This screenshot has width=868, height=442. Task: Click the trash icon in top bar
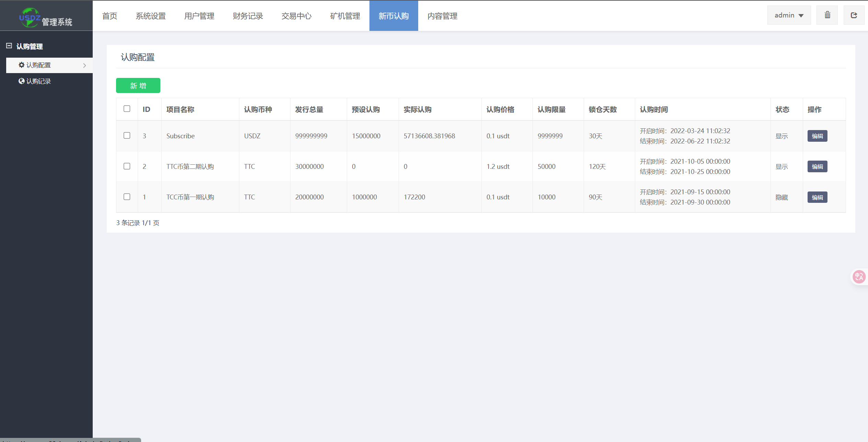click(x=827, y=15)
